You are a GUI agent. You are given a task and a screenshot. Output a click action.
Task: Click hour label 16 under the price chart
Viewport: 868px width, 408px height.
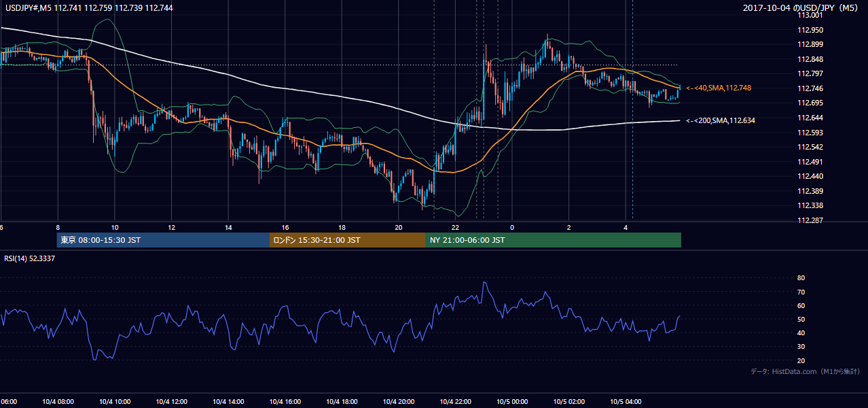[285, 228]
